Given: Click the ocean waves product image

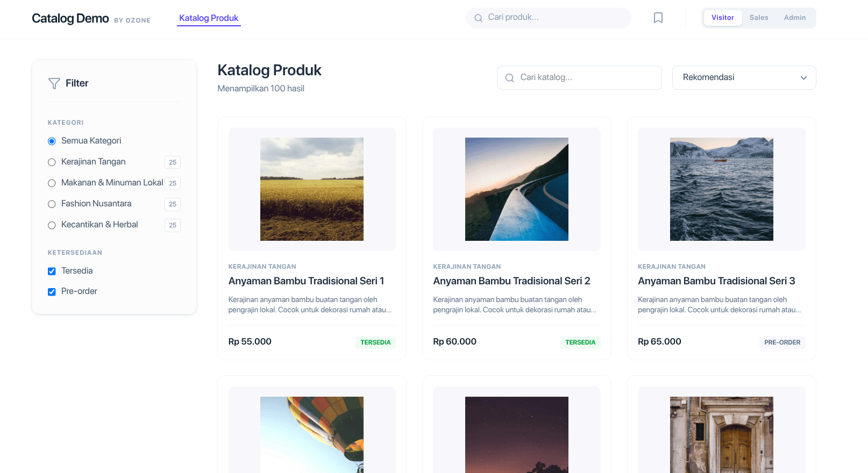Looking at the screenshot, I should tap(722, 189).
